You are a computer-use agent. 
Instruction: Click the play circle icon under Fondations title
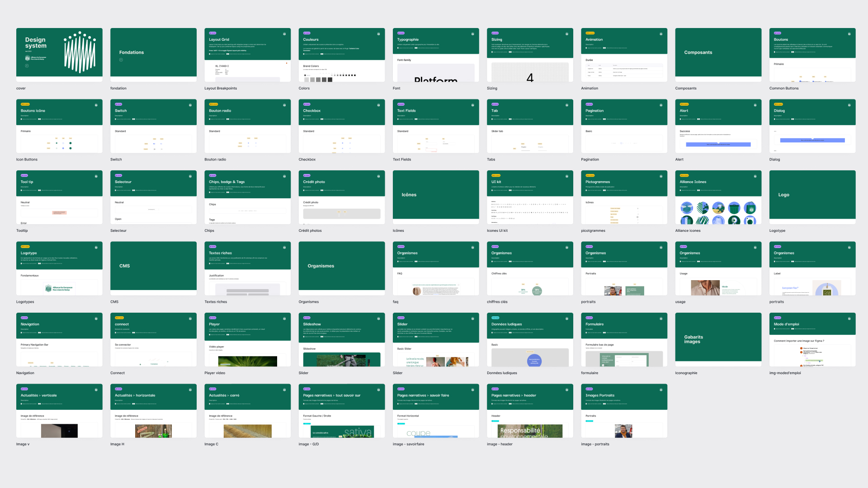point(121,60)
